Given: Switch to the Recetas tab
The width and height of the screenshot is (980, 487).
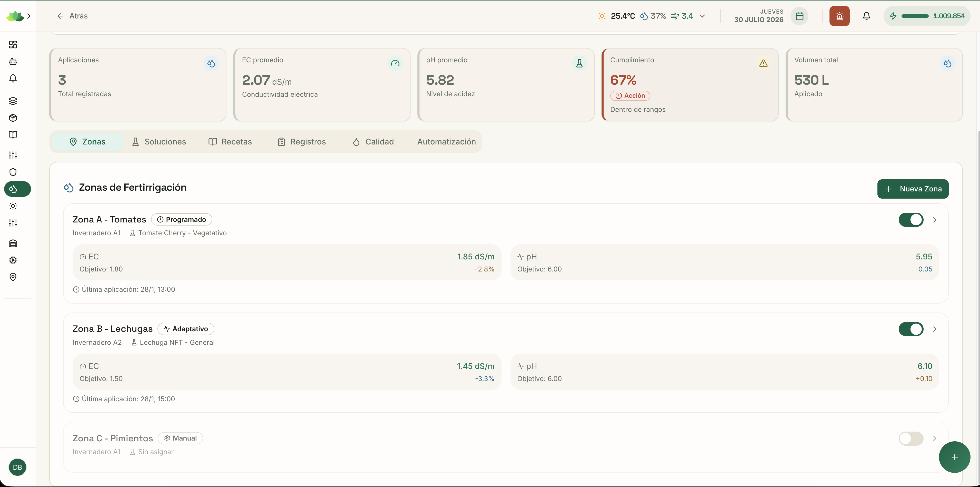Looking at the screenshot, I should (230, 142).
